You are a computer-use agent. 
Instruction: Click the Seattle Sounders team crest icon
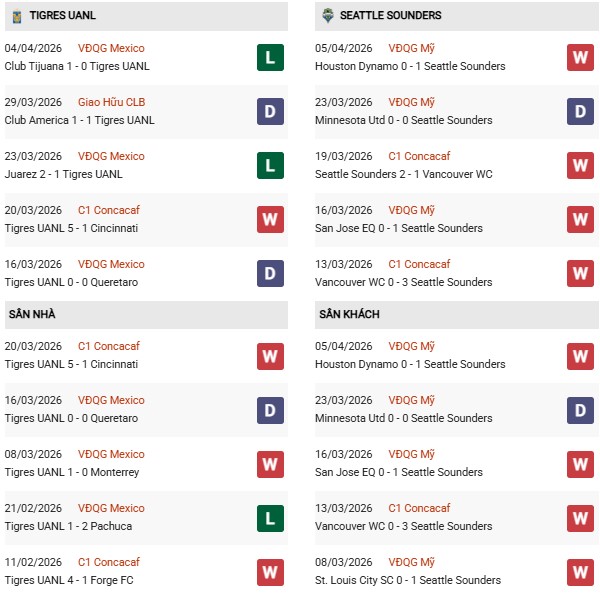(x=327, y=16)
